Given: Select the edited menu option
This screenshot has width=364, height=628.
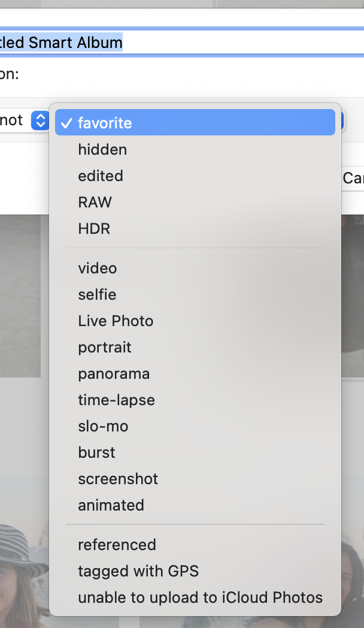Looking at the screenshot, I should pyautogui.click(x=101, y=176).
